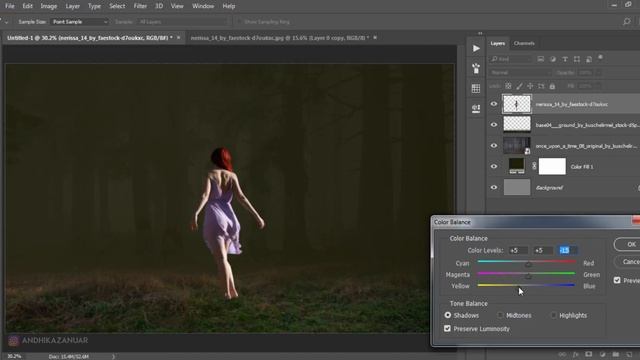
Task: Expand the status bar info arrow
Action: pyautogui.click(x=113, y=356)
